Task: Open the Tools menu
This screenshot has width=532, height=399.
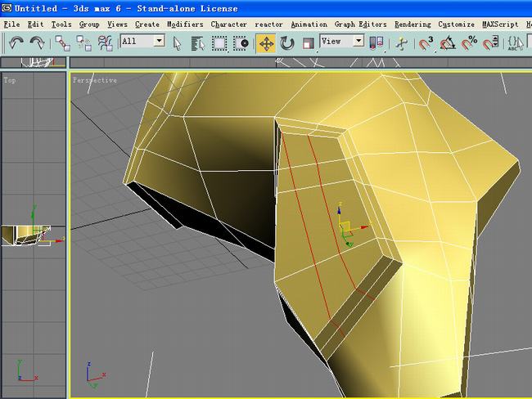Action: (x=61, y=25)
